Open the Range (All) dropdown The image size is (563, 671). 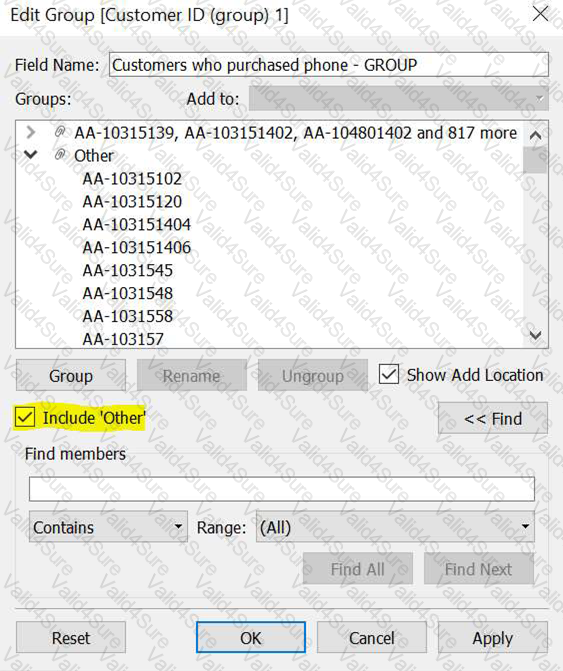[x=395, y=527]
